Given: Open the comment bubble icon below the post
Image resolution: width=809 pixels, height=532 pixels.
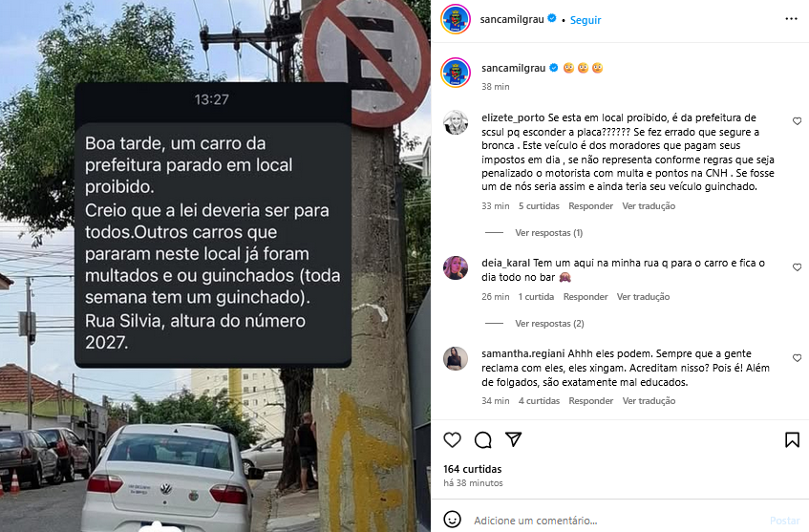Looking at the screenshot, I should pos(483,439).
